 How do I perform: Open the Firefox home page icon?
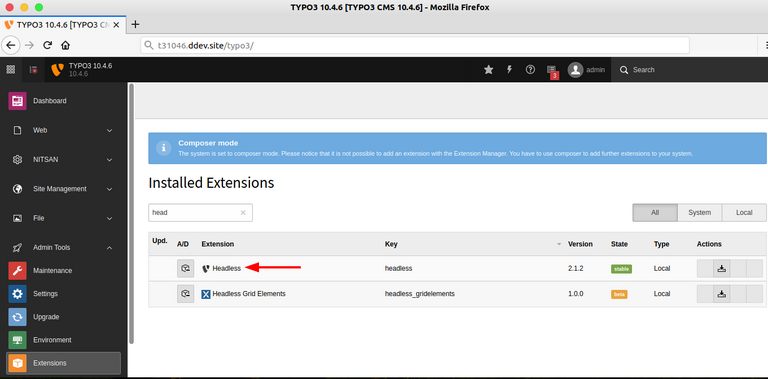[x=65, y=45]
